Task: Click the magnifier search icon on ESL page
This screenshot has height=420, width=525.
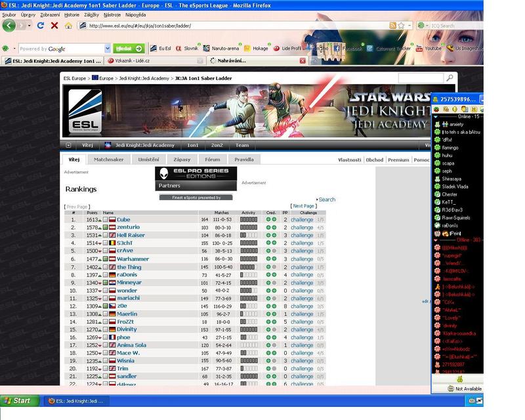Action: coord(450,78)
